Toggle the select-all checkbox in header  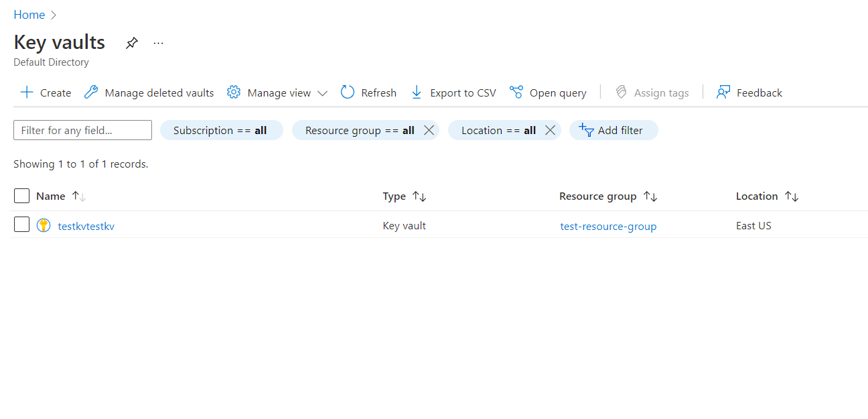point(21,196)
